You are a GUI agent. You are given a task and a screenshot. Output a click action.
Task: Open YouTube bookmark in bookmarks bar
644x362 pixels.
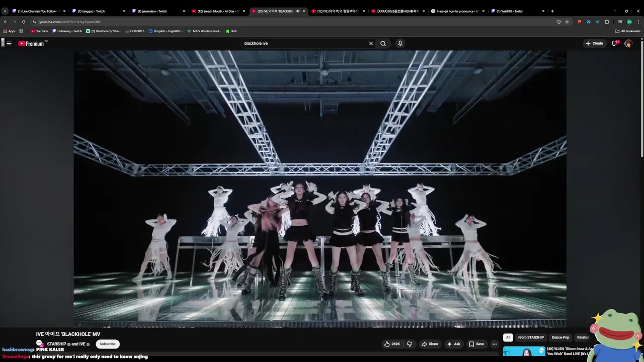[x=39, y=31]
